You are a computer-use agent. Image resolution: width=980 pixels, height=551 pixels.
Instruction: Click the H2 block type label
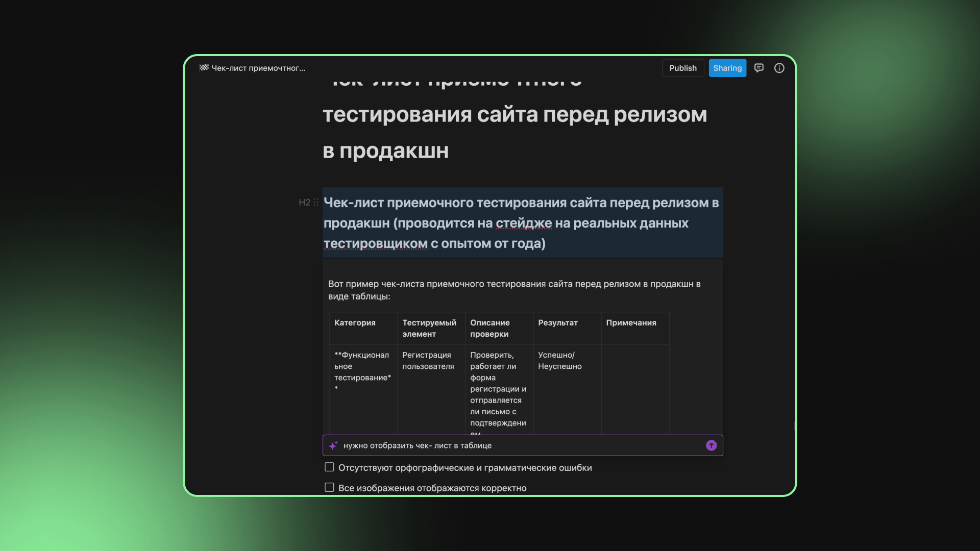tap(304, 203)
